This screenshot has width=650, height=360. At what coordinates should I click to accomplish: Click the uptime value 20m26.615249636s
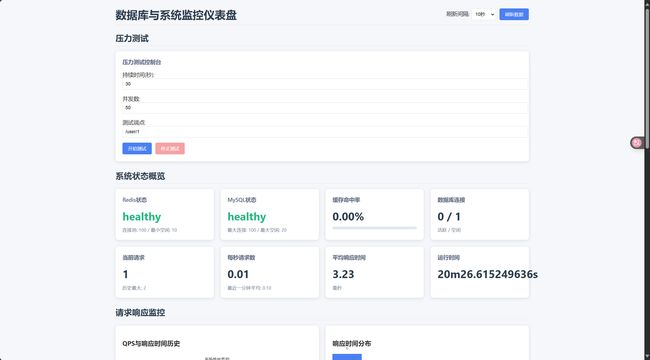[488, 274]
